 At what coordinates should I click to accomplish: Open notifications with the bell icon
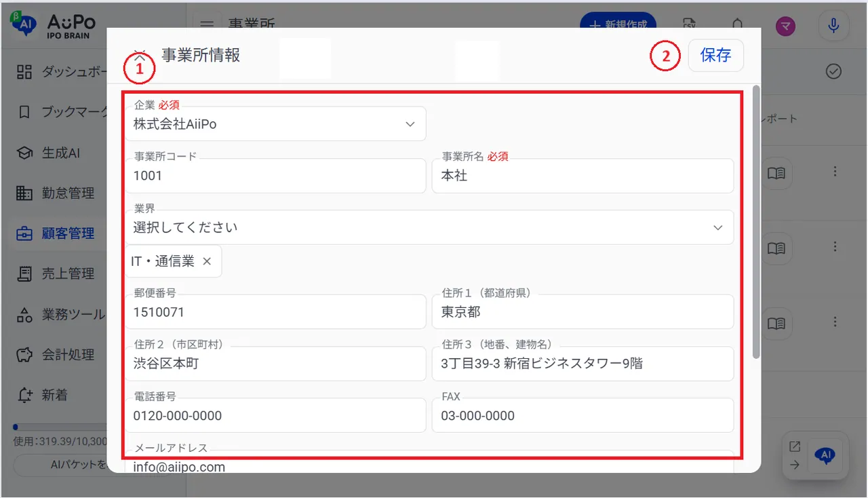[x=738, y=25]
